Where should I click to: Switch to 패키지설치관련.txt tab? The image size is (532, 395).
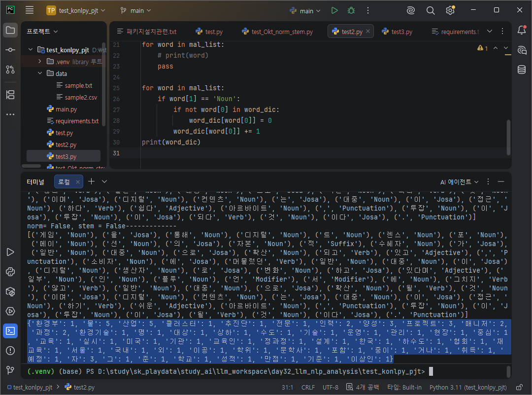(147, 32)
